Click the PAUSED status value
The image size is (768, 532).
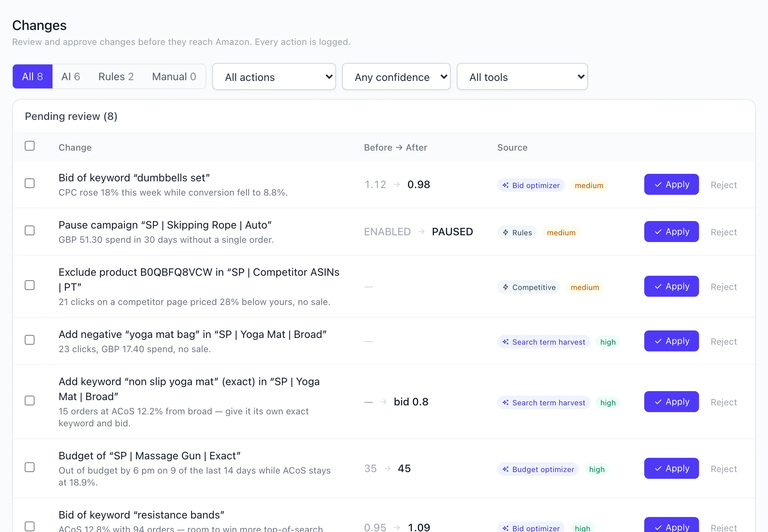[x=452, y=232]
